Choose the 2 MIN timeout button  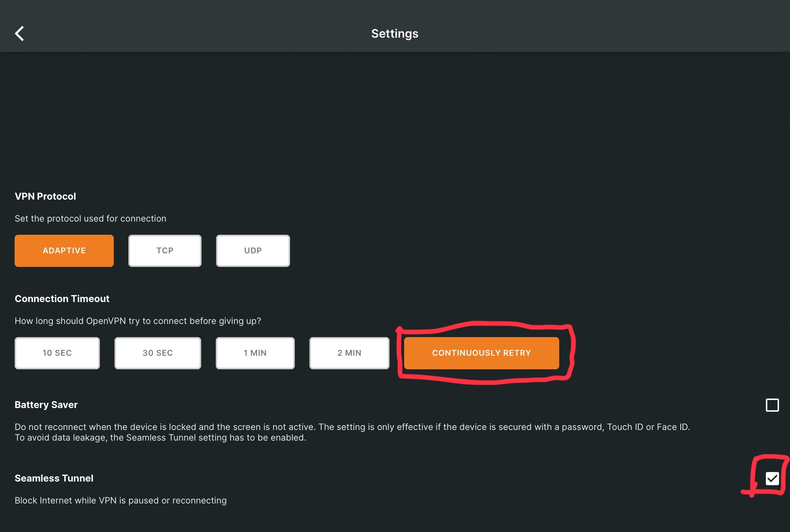click(x=349, y=353)
